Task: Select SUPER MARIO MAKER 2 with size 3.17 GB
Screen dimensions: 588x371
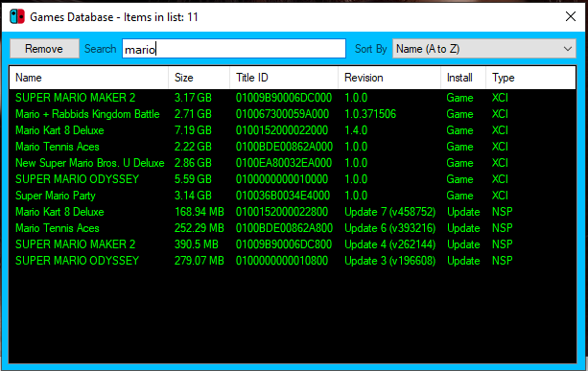Action: pyautogui.click(x=293, y=98)
